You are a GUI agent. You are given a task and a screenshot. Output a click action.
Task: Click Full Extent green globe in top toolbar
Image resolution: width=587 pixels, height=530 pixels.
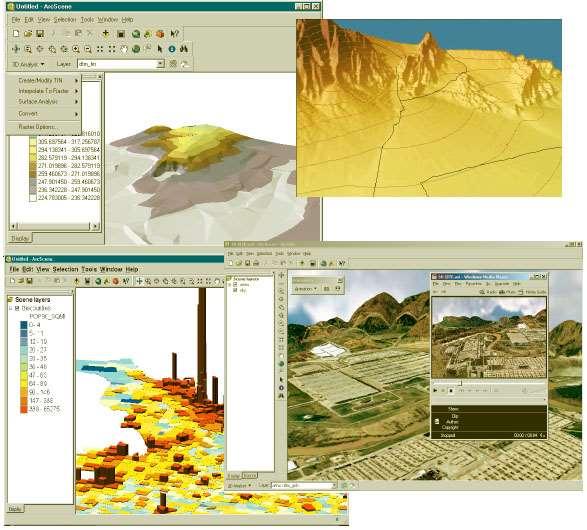tap(136, 49)
